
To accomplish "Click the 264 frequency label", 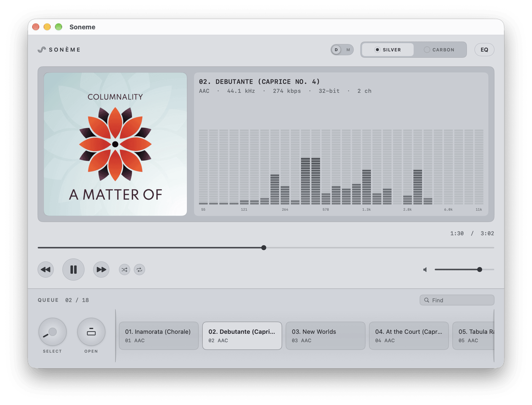I will [285, 209].
